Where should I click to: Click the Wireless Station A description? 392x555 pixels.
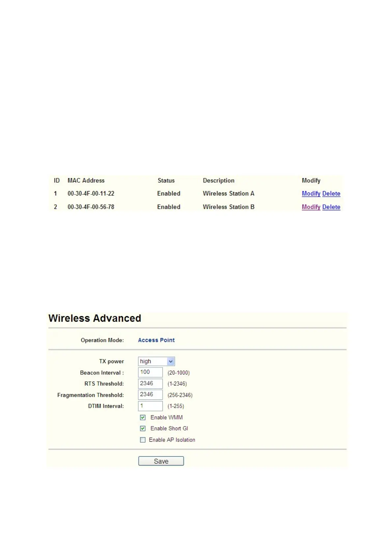point(229,193)
